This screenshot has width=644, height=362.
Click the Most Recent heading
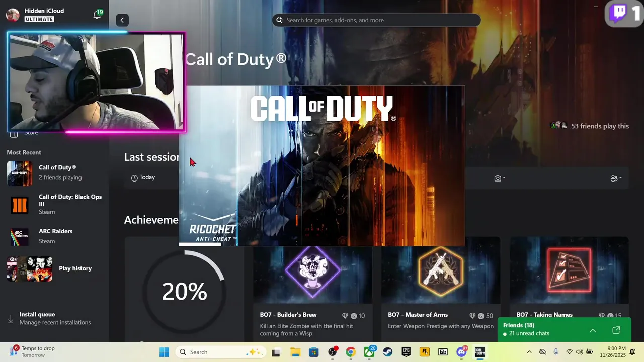24,152
